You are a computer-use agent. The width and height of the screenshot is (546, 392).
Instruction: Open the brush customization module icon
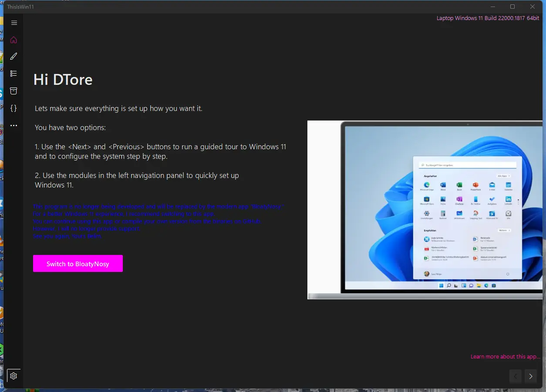[x=13, y=57]
